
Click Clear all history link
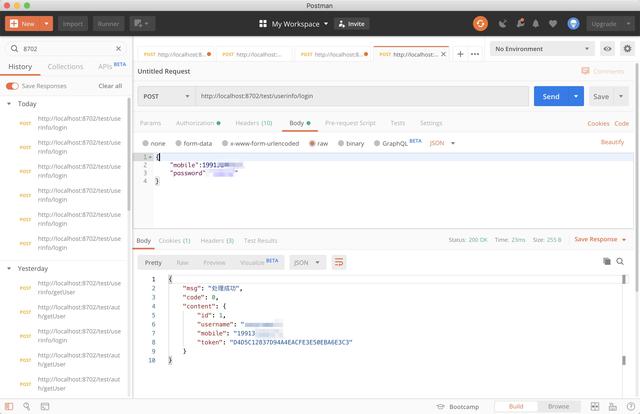(x=110, y=86)
